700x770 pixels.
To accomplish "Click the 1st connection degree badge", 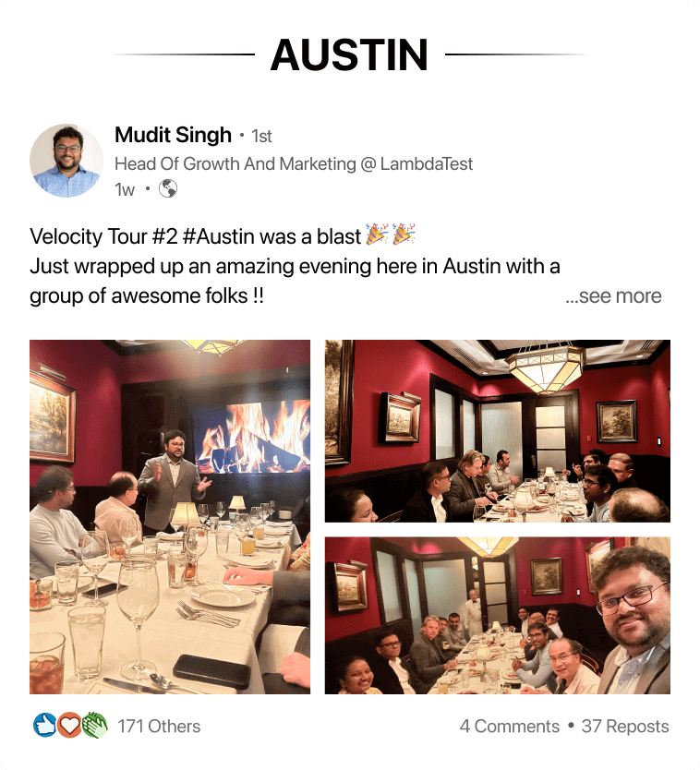I will coord(261,136).
